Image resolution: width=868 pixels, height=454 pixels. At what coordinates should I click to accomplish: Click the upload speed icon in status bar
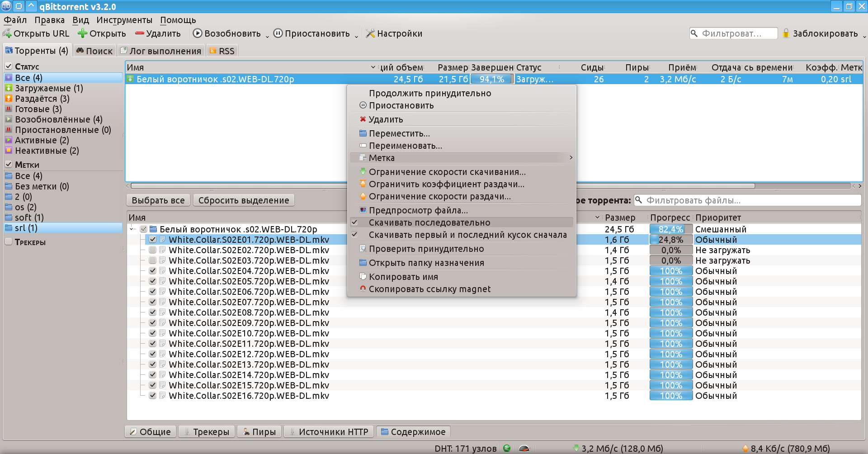point(745,448)
